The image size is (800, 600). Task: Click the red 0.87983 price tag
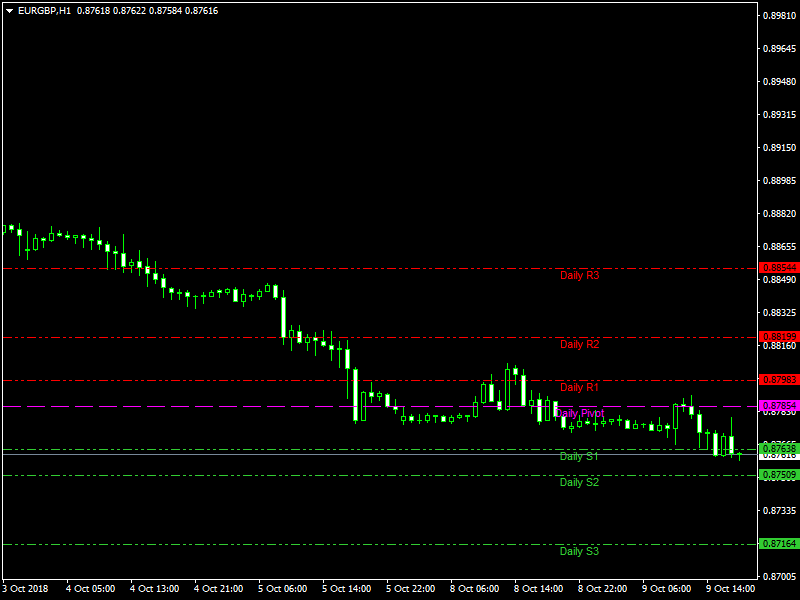point(780,380)
